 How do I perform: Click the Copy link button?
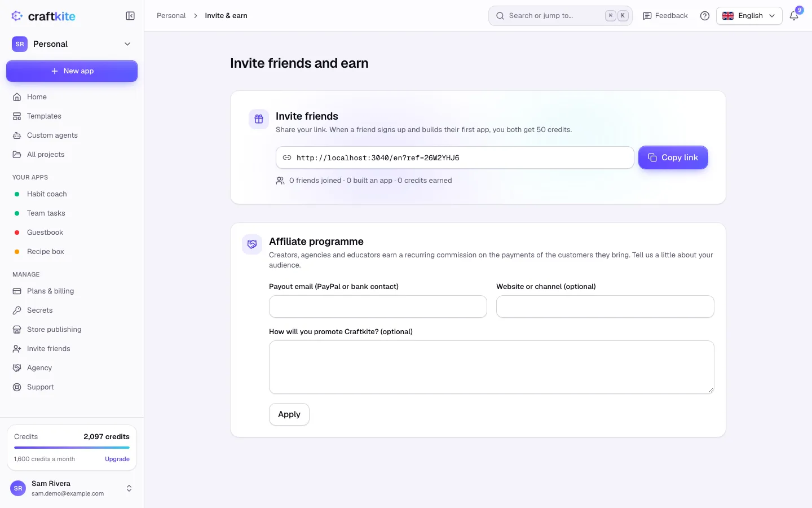click(x=673, y=157)
